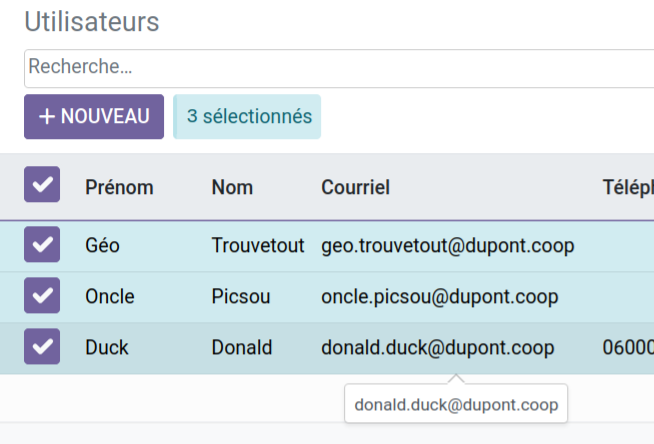Click the donald.duck@dupont.coop tooltip popup
The width and height of the screenshot is (654, 444).
pyautogui.click(x=455, y=406)
